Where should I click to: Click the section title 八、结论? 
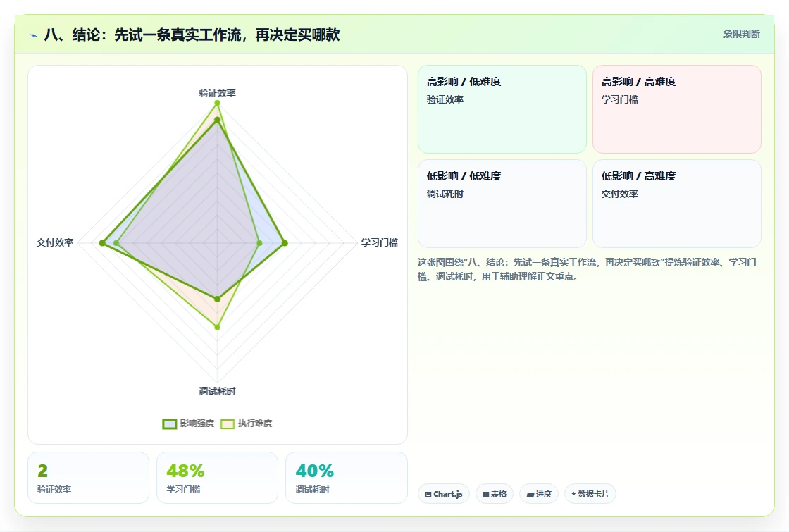pos(192,35)
